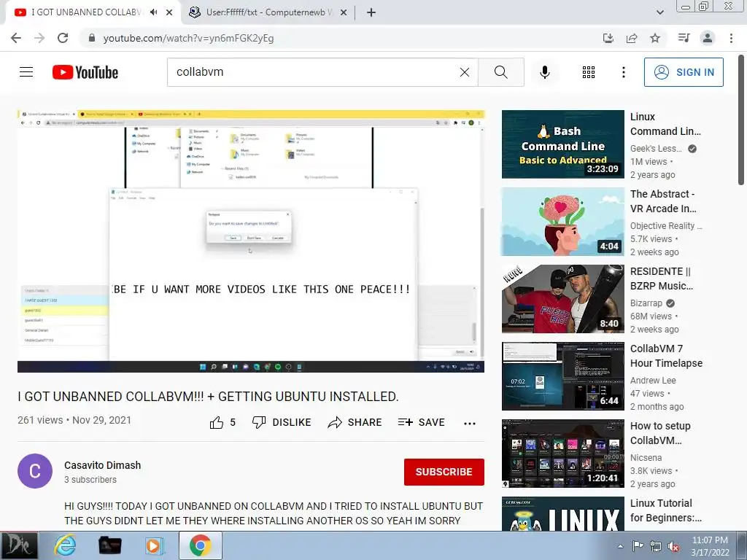Image resolution: width=747 pixels, height=560 pixels.
Task: Open How to setup CollabVM thumbnail
Action: pyautogui.click(x=562, y=454)
